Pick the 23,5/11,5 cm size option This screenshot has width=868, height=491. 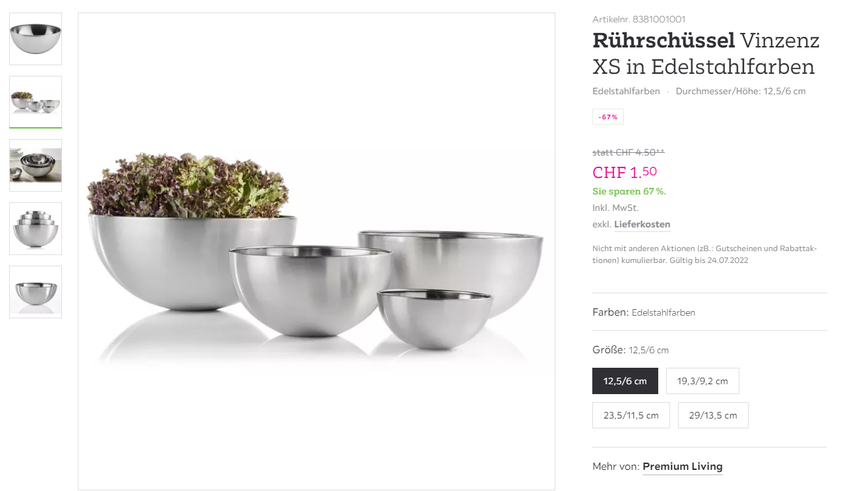pyautogui.click(x=631, y=415)
